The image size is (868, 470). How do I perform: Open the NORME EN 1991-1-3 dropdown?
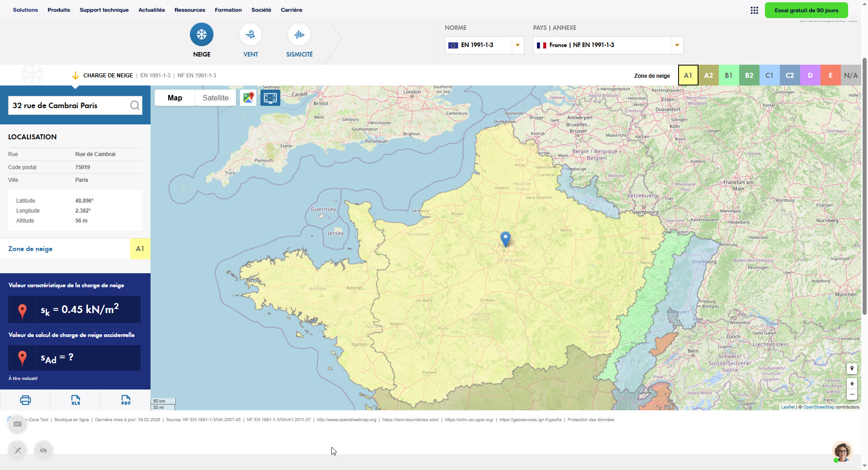pyautogui.click(x=518, y=45)
